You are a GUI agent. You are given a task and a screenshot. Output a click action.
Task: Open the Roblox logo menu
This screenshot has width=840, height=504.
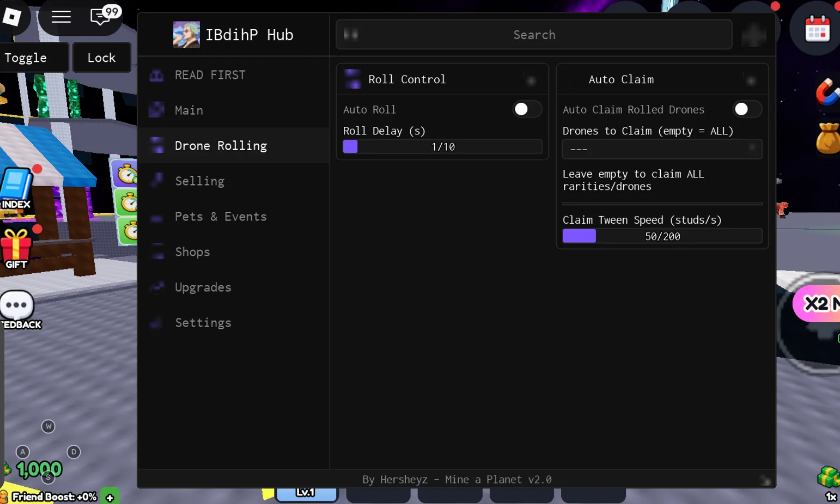pos(11,17)
